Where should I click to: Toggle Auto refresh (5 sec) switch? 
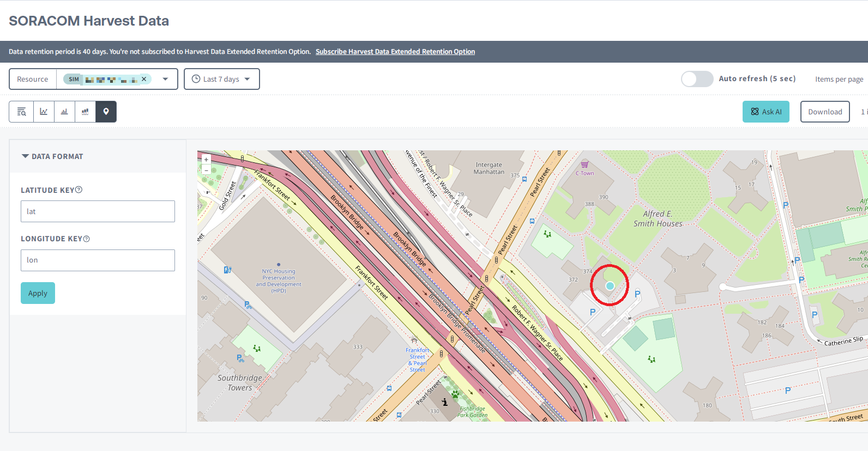pyautogui.click(x=697, y=79)
